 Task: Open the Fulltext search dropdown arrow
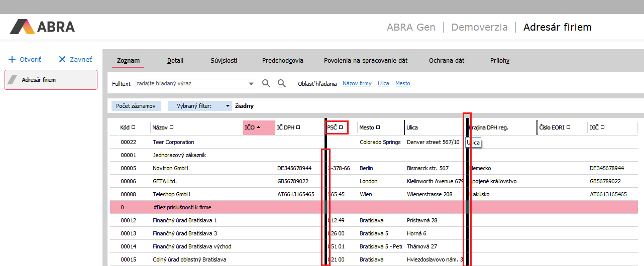tap(251, 83)
